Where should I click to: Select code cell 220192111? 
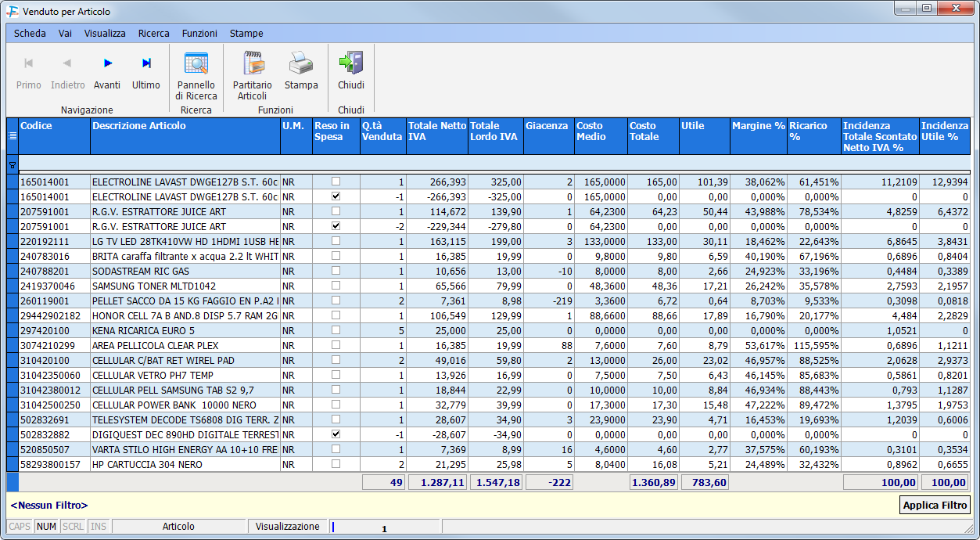[55, 241]
